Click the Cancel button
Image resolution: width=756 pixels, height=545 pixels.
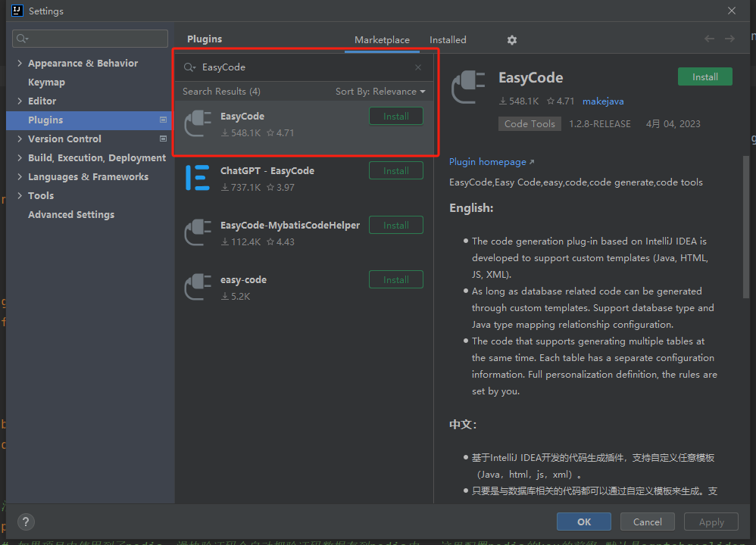(x=647, y=522)
